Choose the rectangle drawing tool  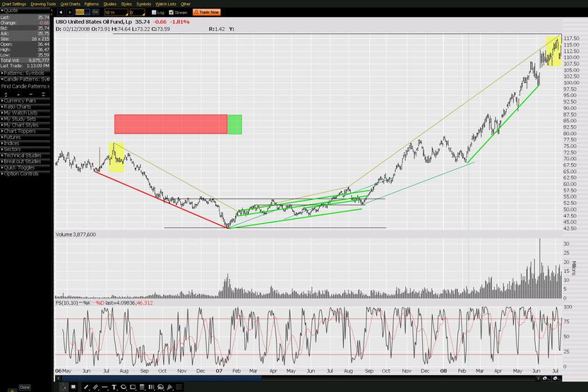coord(133,387)
